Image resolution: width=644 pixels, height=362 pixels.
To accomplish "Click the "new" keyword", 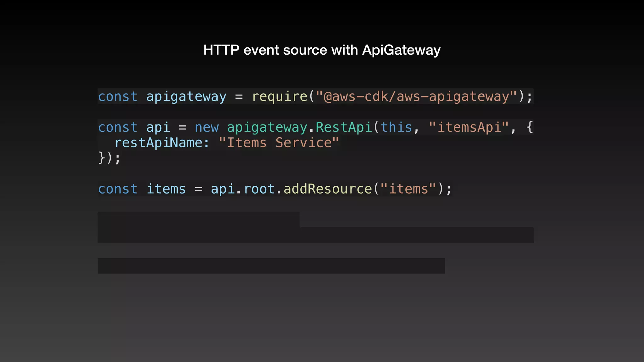I will click(207, 127).
